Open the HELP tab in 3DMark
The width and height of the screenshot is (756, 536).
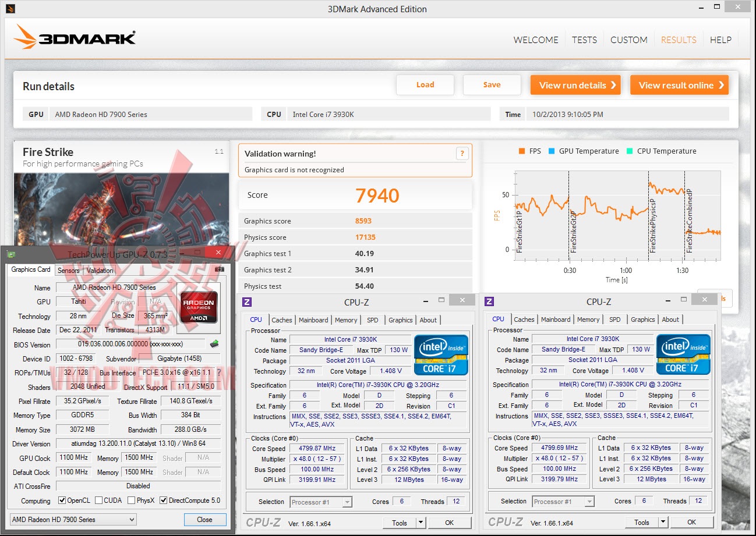[x=720, y=40]
